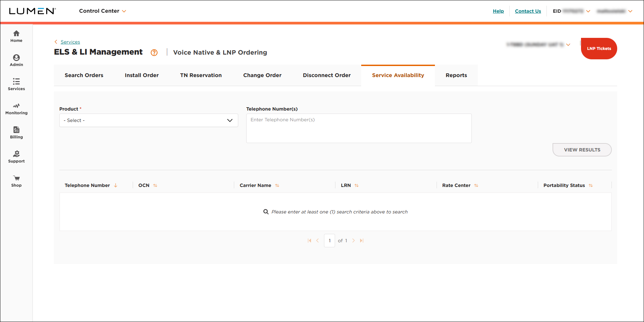Screen dimensions: 644x322
Task: Expand the Control Center dropdown
Action: [x=103, y=11]
